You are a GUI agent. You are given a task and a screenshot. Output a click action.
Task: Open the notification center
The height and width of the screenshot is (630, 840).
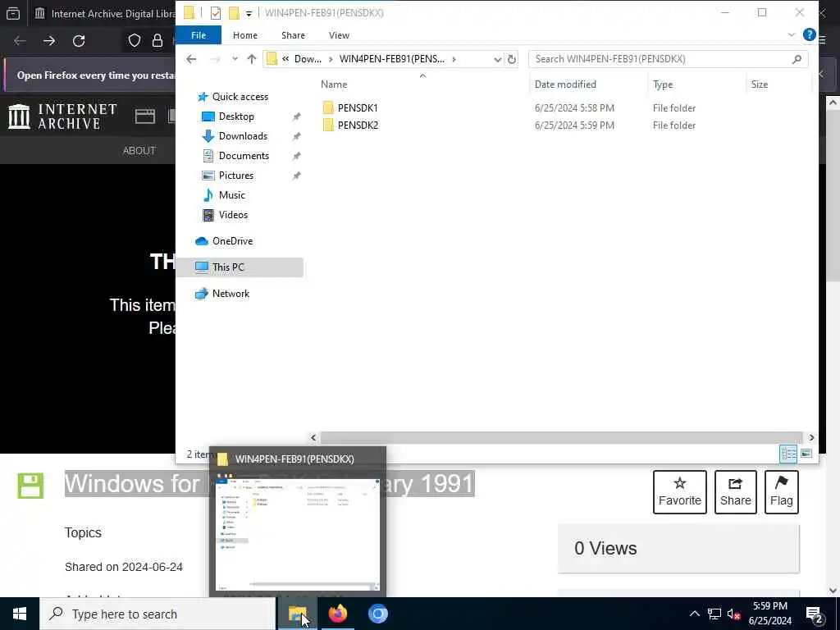[814, 614]
